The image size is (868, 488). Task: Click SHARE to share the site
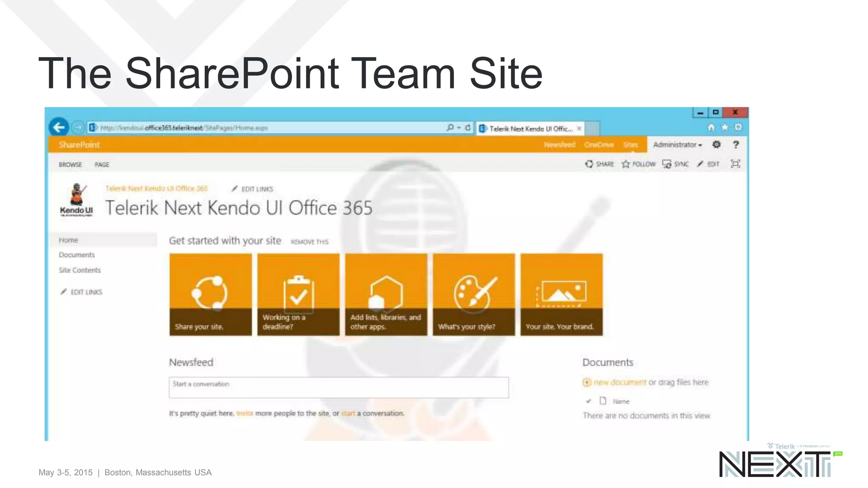point(599,164)
